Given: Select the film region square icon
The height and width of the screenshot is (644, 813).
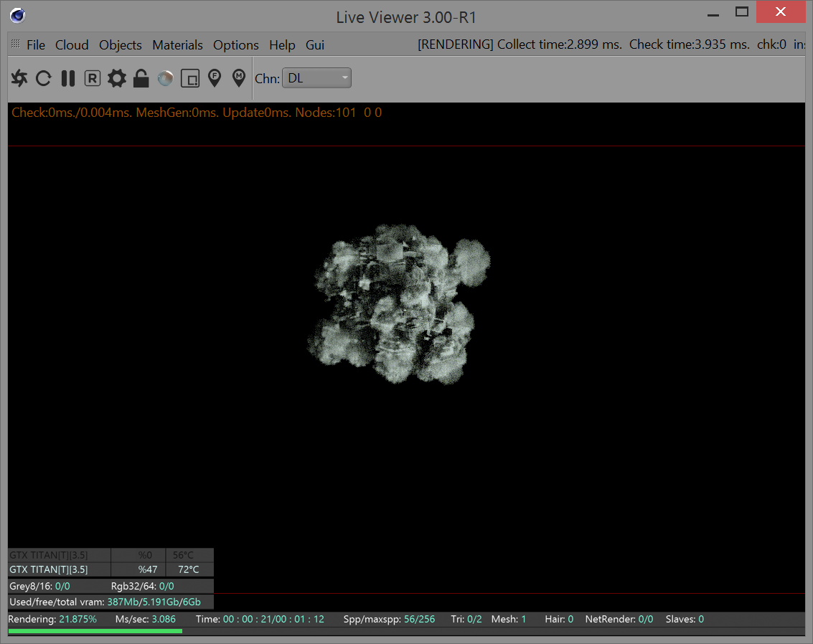Looking at the screenshot, I should click(x=190, y=79).
